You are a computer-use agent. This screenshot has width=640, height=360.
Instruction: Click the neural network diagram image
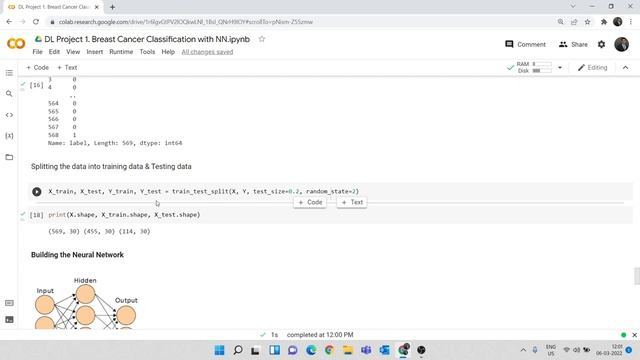coord(87,303)
